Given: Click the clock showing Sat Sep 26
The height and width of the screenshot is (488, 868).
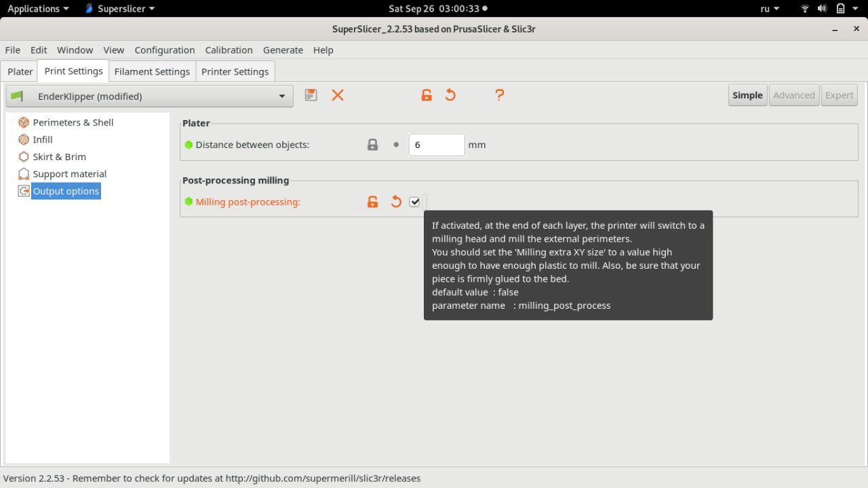Looking at the screenshot, I should click(x=434, y=9).
